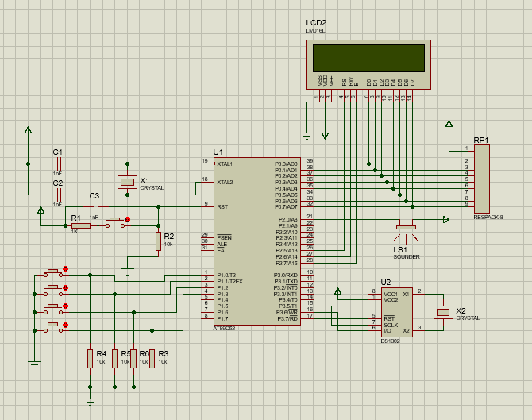Toggle the red latch dot on reset button
The width and height of the screenshot is (532, 420).
point(128,219)
